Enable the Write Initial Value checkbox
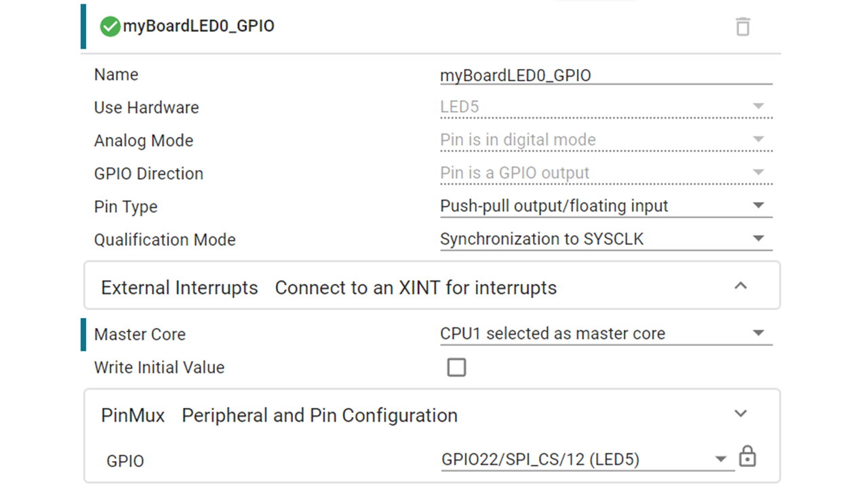The height and width of the screenshot is (488, 868). tap(456, 367)
